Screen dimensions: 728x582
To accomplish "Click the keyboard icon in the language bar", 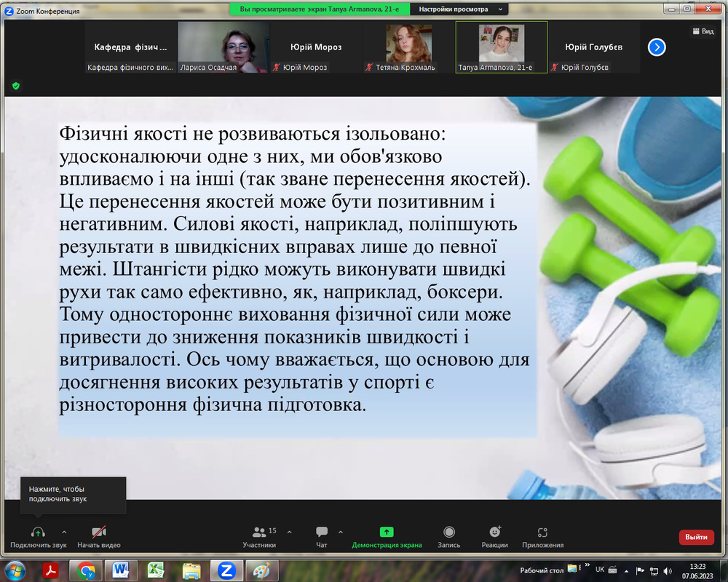I will [x=612, y=570].
